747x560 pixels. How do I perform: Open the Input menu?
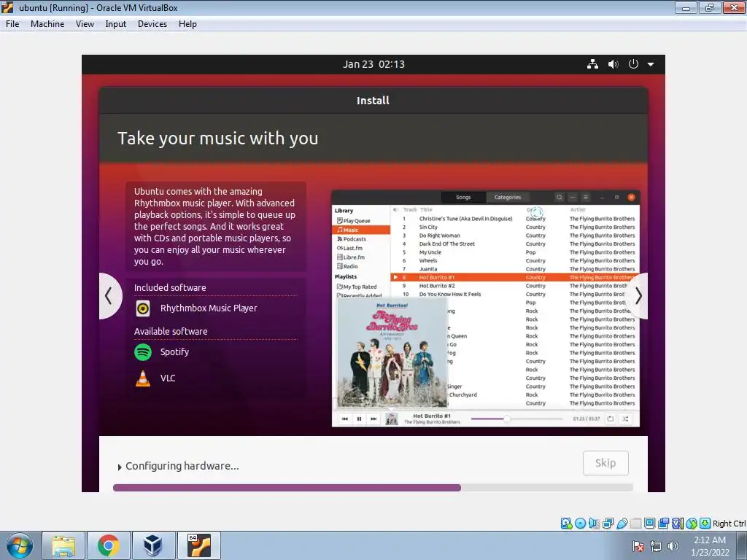point(115,24)
